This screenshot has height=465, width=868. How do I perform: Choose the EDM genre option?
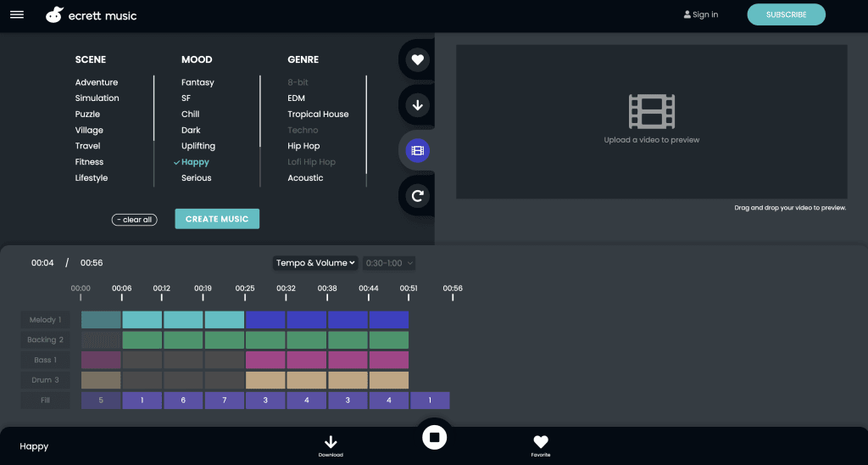tap(296, 98)
